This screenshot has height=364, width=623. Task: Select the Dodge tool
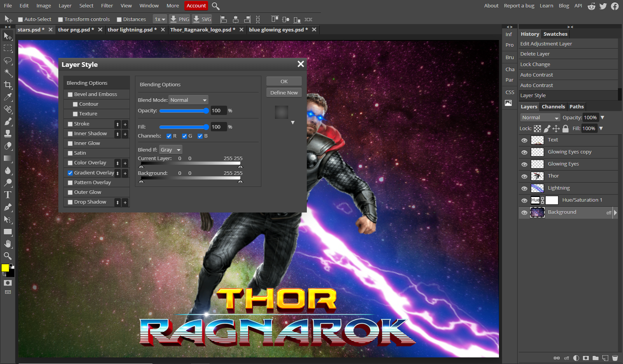8,183
